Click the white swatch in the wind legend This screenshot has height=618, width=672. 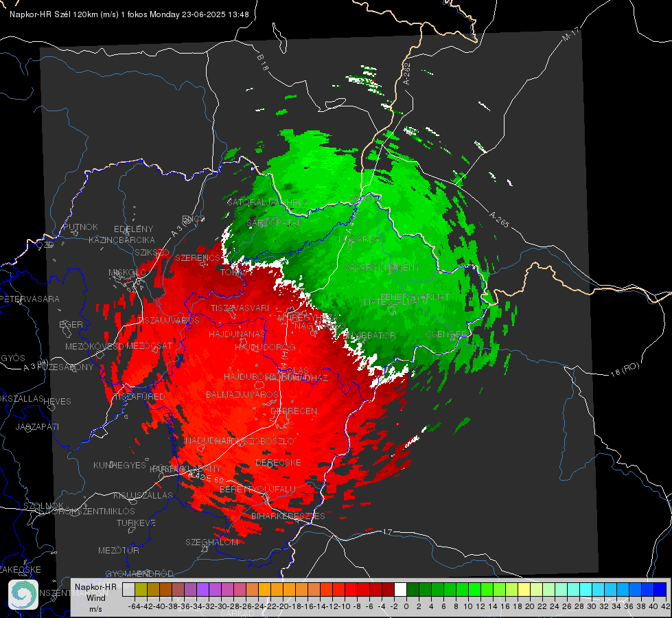pos(400,589)
